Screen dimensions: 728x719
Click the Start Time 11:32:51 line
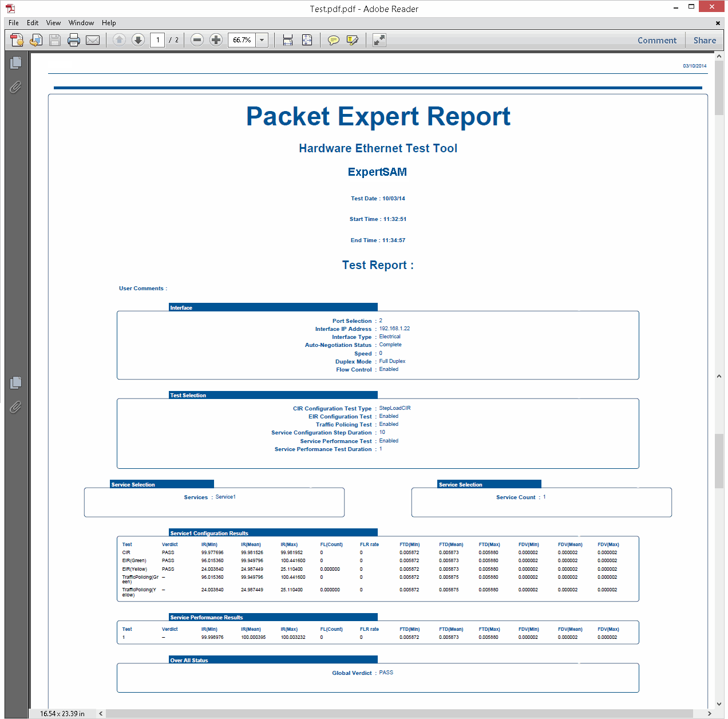point(378,219)
